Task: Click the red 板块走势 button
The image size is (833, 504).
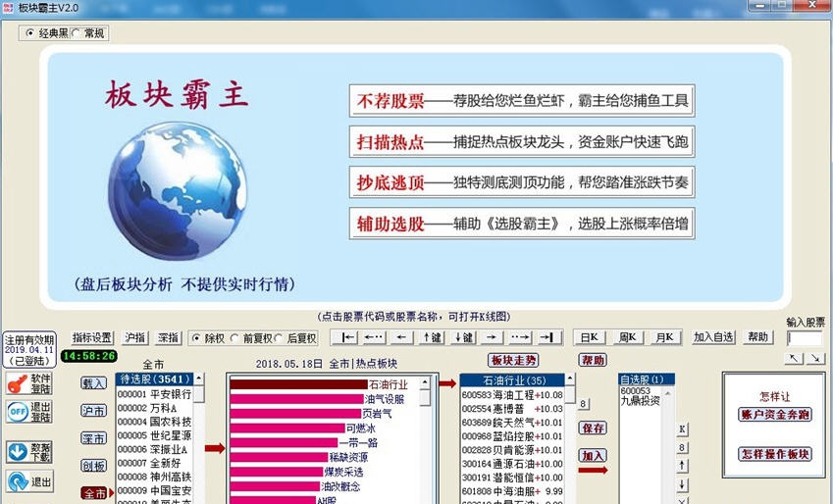Action: coord(513,360)
